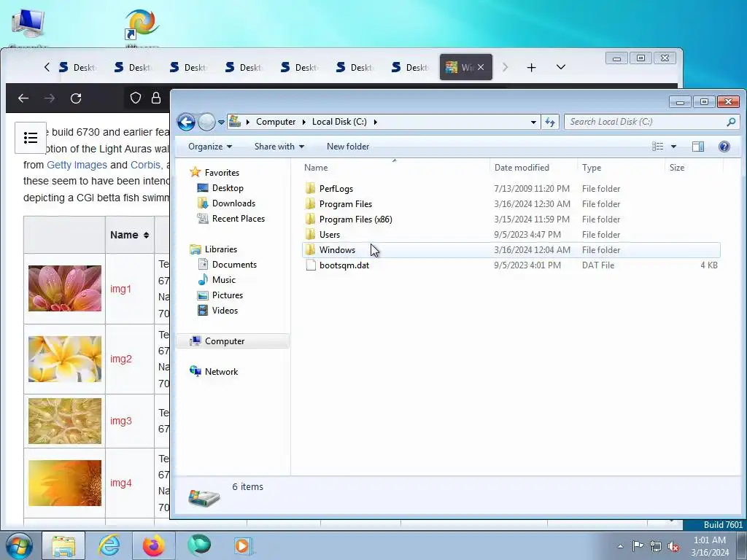This screenshot has width=747, height=560.
Task: Open Firefox from the taskbar
Action: tap(153, 545)
